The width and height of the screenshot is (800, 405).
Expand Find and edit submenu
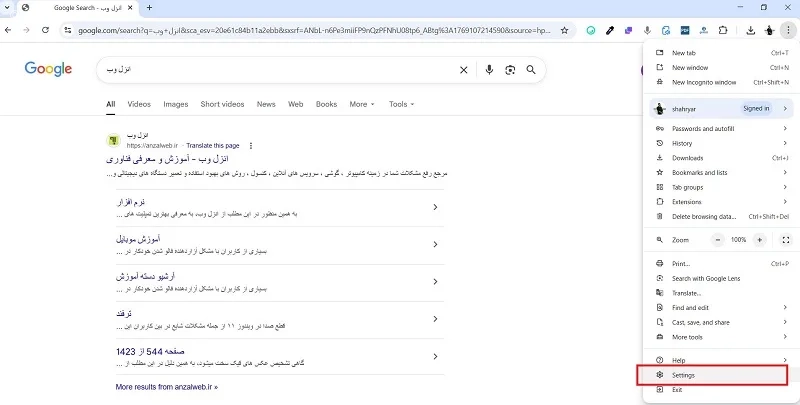[721, 308]
